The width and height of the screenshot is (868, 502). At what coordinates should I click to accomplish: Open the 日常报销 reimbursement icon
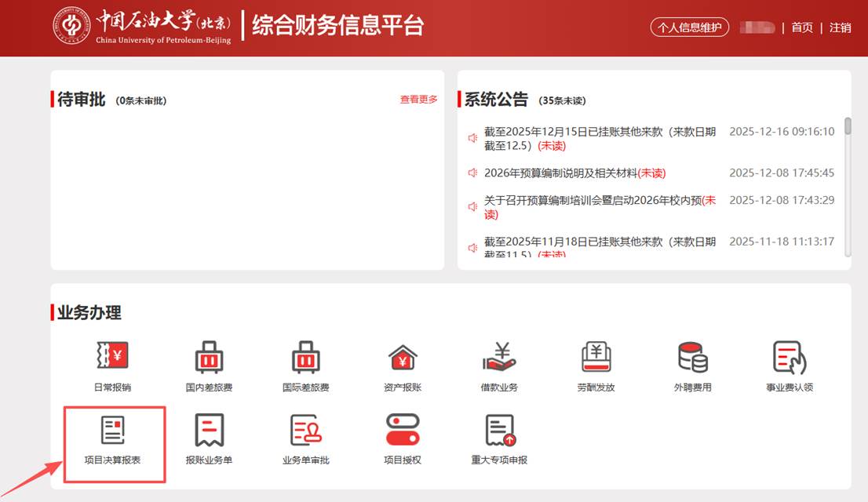(112, 358)
